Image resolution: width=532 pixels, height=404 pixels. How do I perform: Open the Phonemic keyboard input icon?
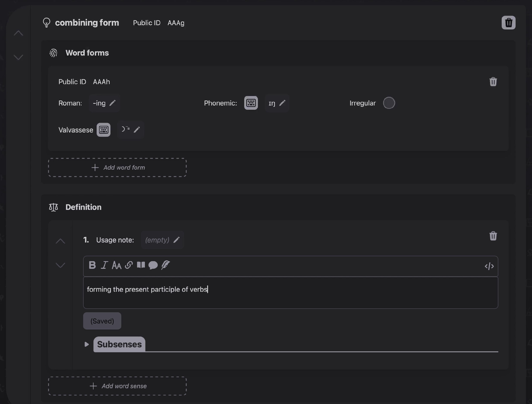click(x=251, y=103)
